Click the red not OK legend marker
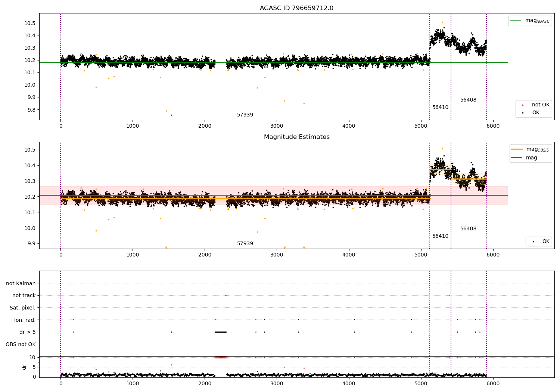 [523, 105]
